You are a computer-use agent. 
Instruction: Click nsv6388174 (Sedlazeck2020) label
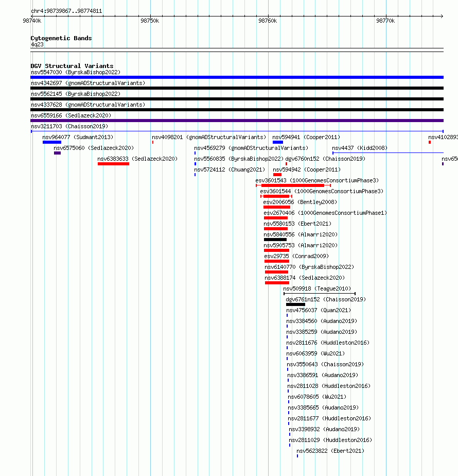[x=305, y=278]
